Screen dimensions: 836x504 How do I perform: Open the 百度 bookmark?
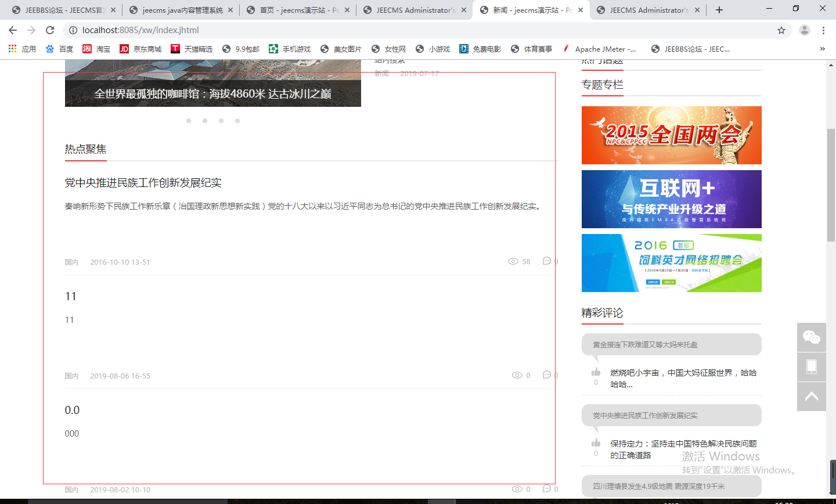59,49
